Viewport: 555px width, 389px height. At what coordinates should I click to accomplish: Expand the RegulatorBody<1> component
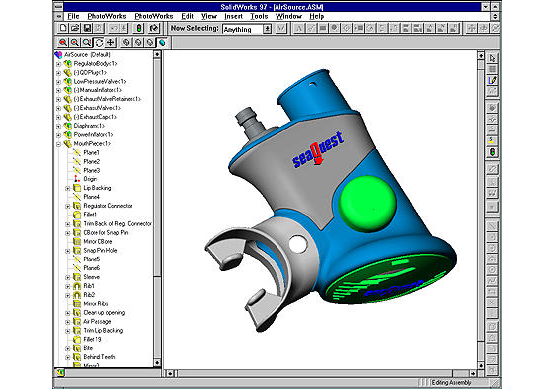click(x=59, y=64)
